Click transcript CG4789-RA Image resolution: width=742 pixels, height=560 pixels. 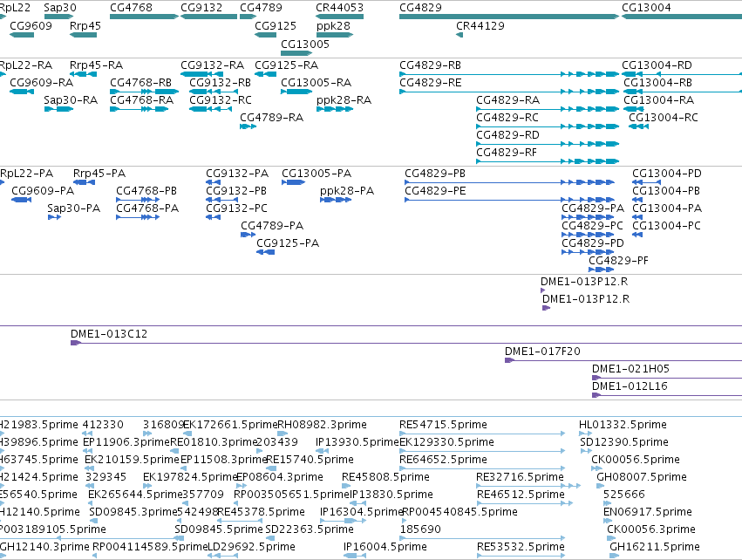click(248, 126)
